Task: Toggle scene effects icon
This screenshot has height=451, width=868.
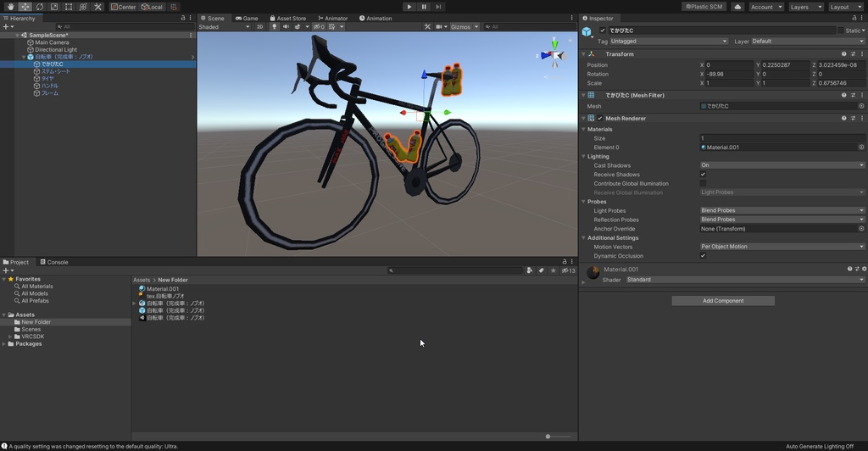Action: [x=298, y=26]
